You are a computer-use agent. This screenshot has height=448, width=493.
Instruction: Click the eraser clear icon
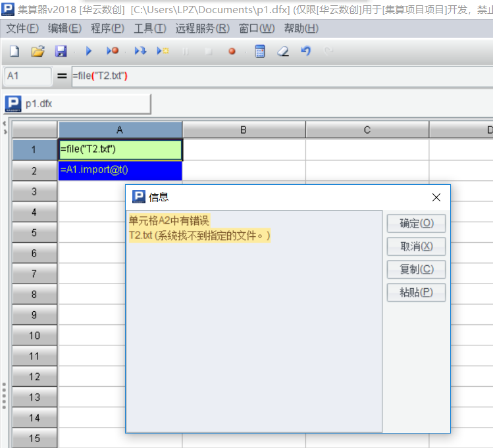pos(283,51)
